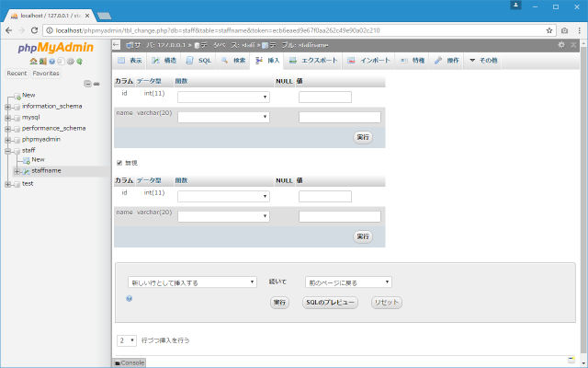Open the Structure (構造) tab
The width and height of the screenshot is (588, 368).
[x=164, y=61]
